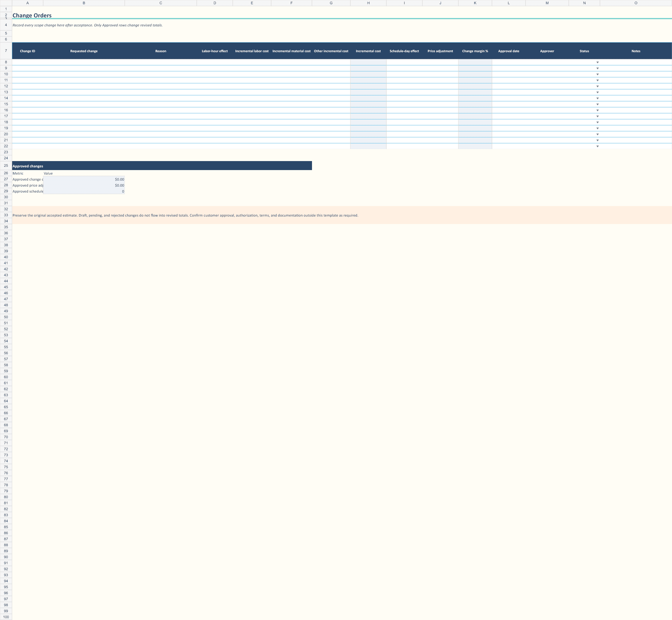Screen dimensions: 672x620
Task: Click the Preserve the original accepted estimate note
Action: (x=185, y=215)
